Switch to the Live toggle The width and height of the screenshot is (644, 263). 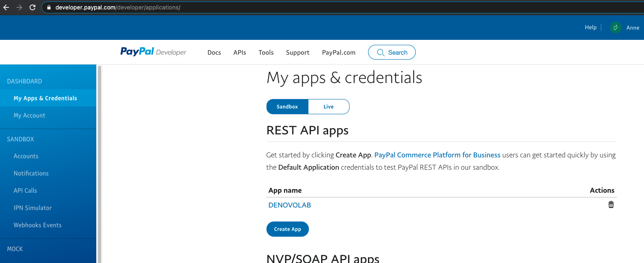click(x=329, y=106)
